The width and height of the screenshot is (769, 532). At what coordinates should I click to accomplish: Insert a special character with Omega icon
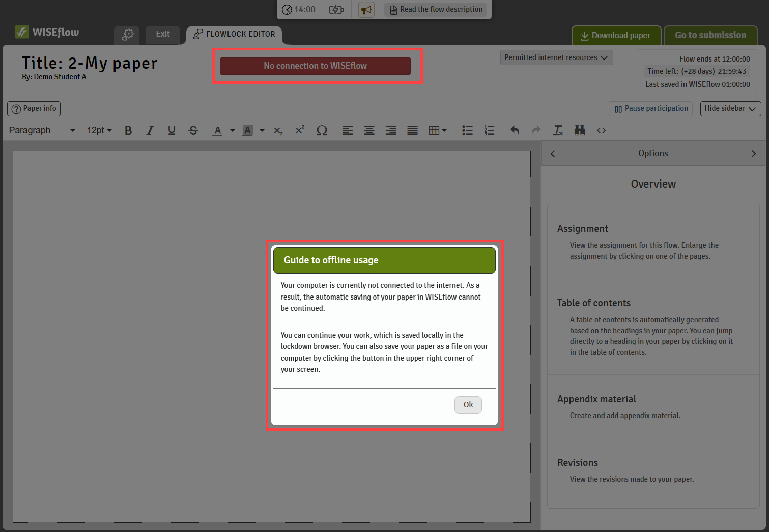(322, 131)
